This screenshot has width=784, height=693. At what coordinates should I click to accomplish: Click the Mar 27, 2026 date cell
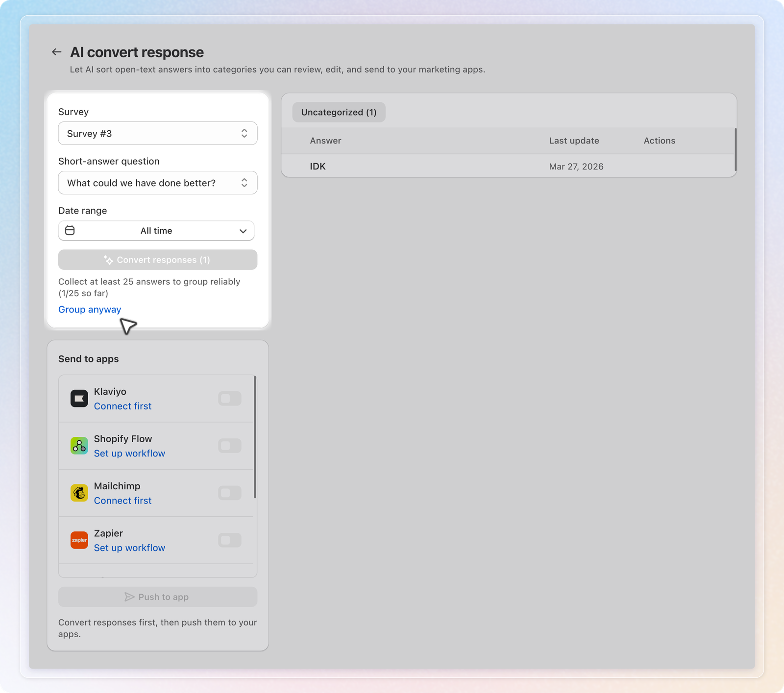[576, 167]
